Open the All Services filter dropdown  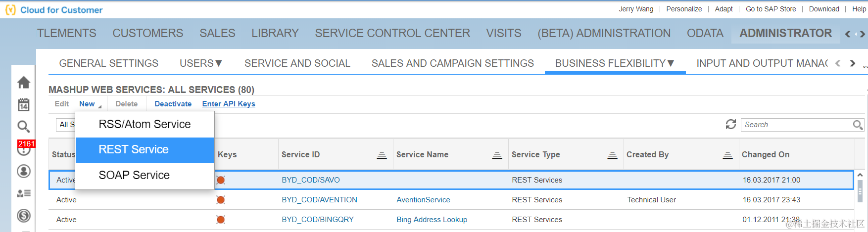click(65, 125)
